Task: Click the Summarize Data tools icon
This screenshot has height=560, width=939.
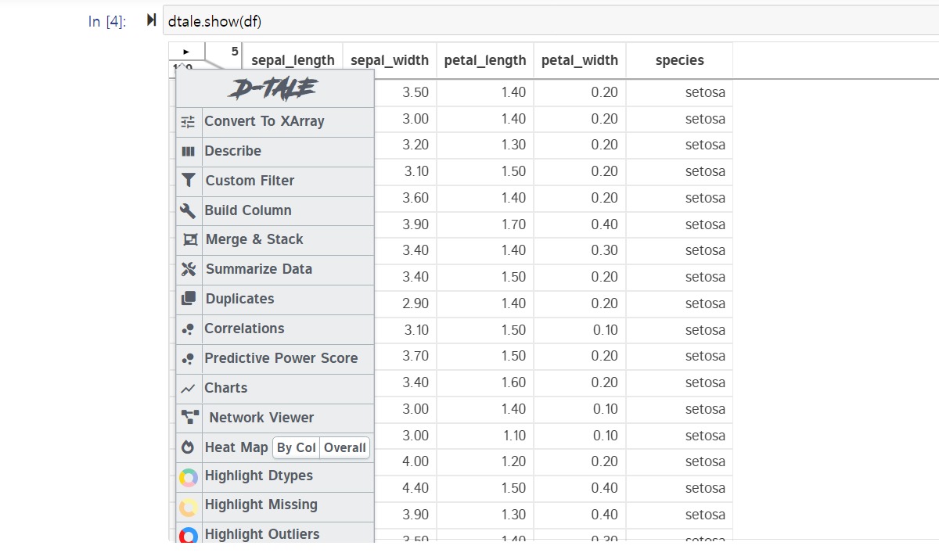Action: (189, 269)
